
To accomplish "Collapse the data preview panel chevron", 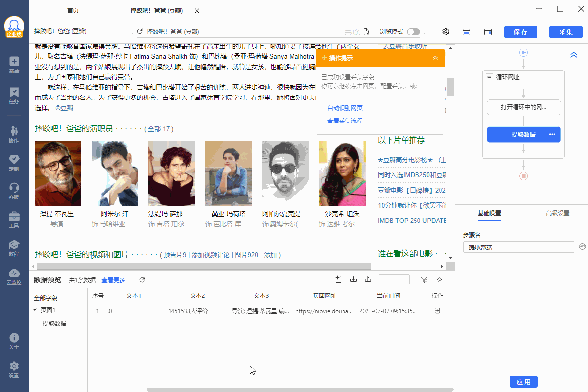I will (x=440, y=280).
